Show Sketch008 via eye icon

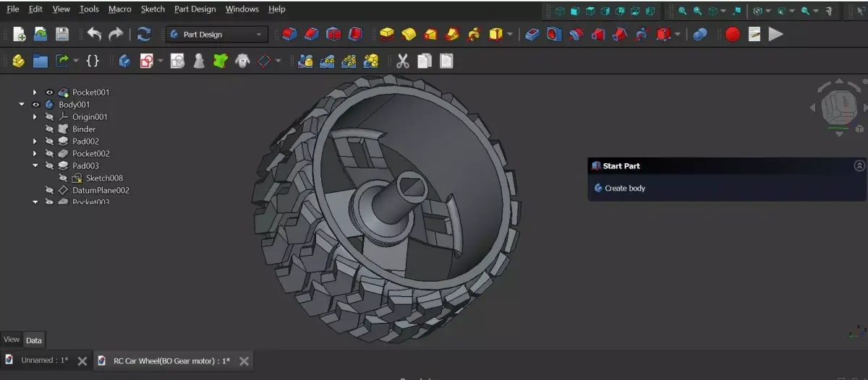(63, 178)
